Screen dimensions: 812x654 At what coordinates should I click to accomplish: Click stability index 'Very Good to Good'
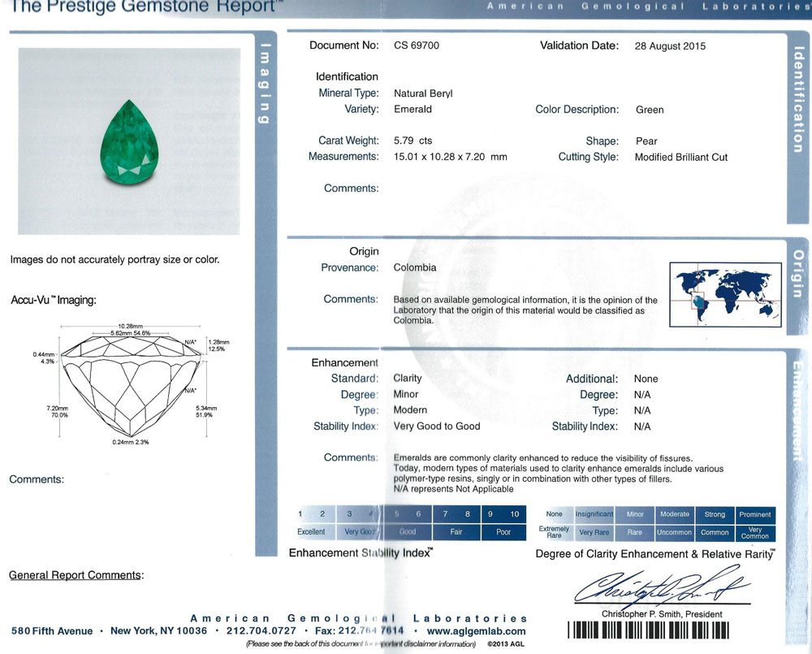click(437, 427)
